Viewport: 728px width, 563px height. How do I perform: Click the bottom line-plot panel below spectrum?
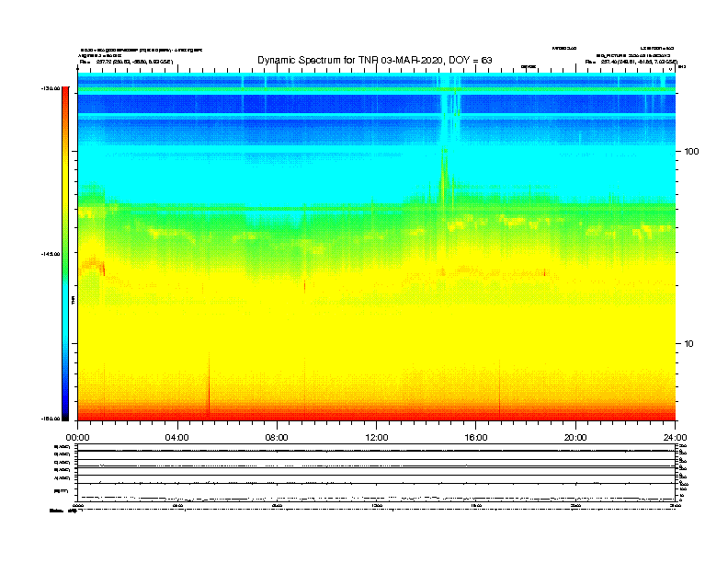(x=377, y=473)
